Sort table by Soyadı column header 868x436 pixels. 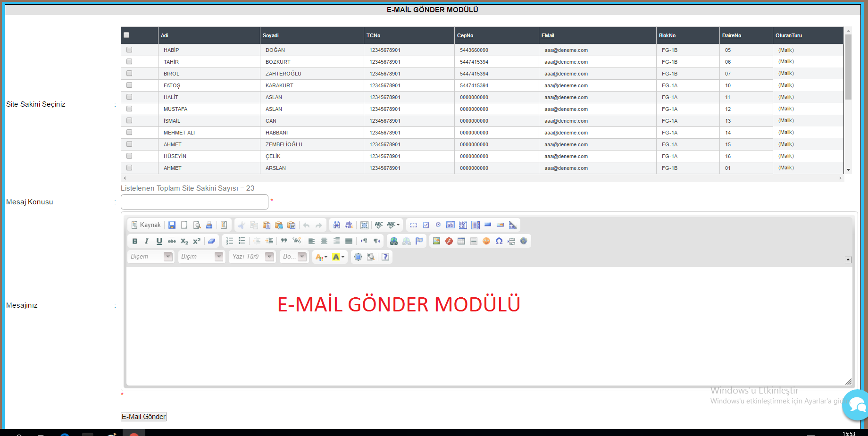[271, 35]
